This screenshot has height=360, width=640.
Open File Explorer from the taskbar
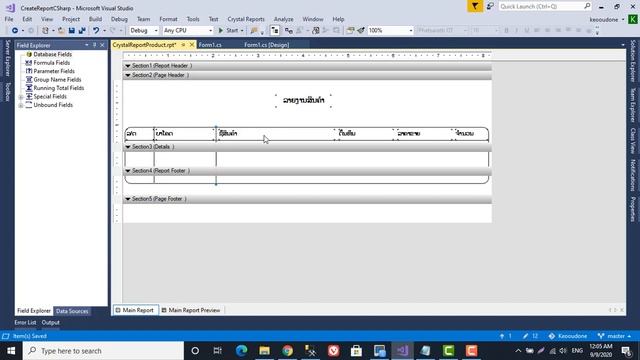point(264,351)
